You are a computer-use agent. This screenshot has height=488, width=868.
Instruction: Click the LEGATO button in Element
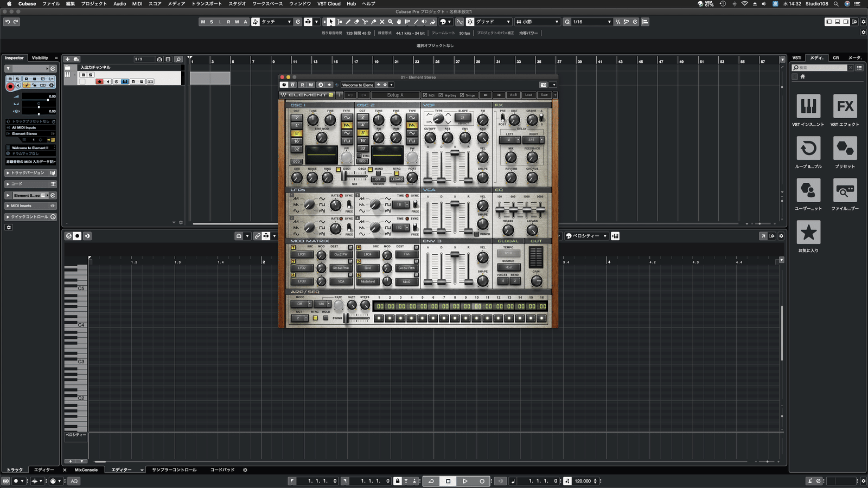point(397,179)
